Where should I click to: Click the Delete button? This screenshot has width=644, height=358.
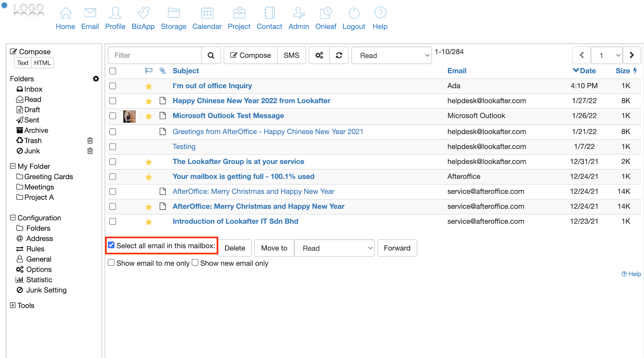[x=235, y=248]
